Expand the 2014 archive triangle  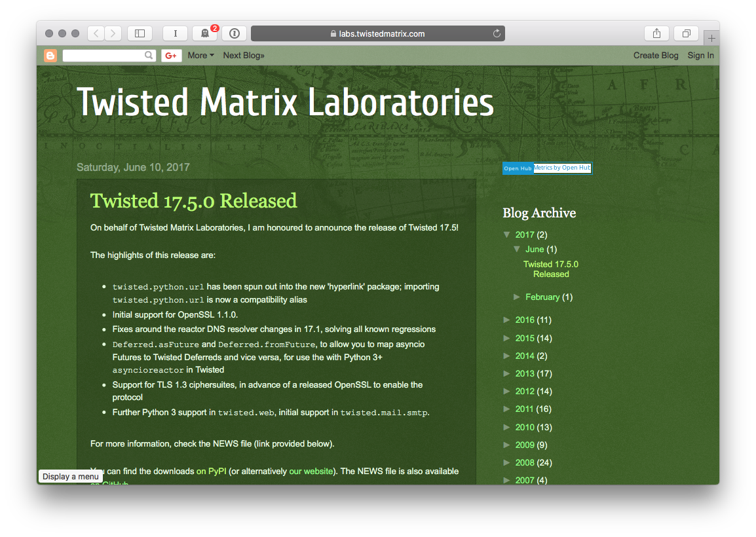tap(507, 356)
